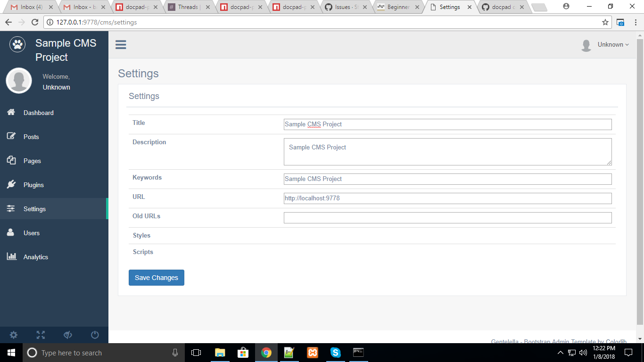Enter fullscreen using the expand icon
Screen dimensions: 644x362
click(41, 335)
